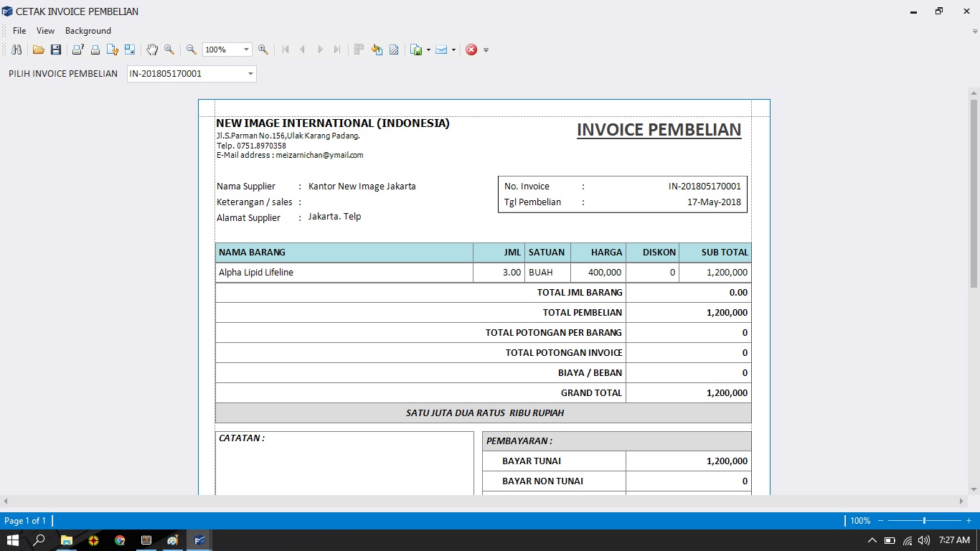Select the Magnifier tool
The image size is (980, 551).
(169, 50)
